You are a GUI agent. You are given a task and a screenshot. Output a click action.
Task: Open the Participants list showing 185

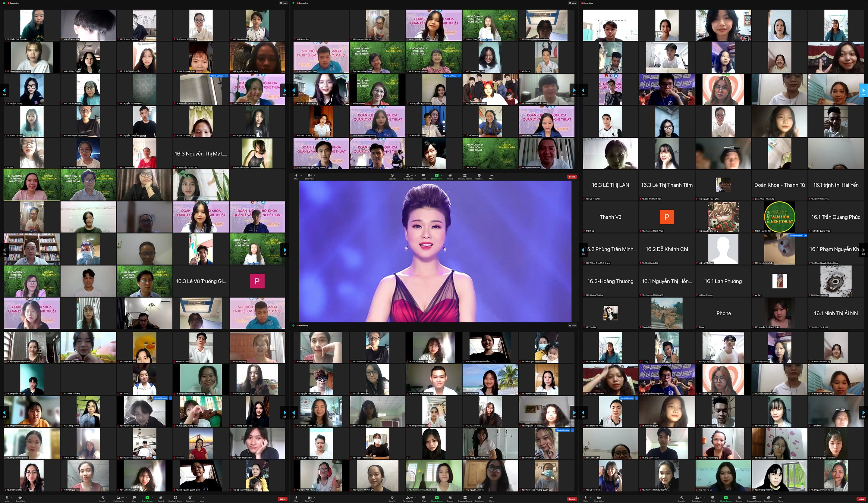click(408, 498)
